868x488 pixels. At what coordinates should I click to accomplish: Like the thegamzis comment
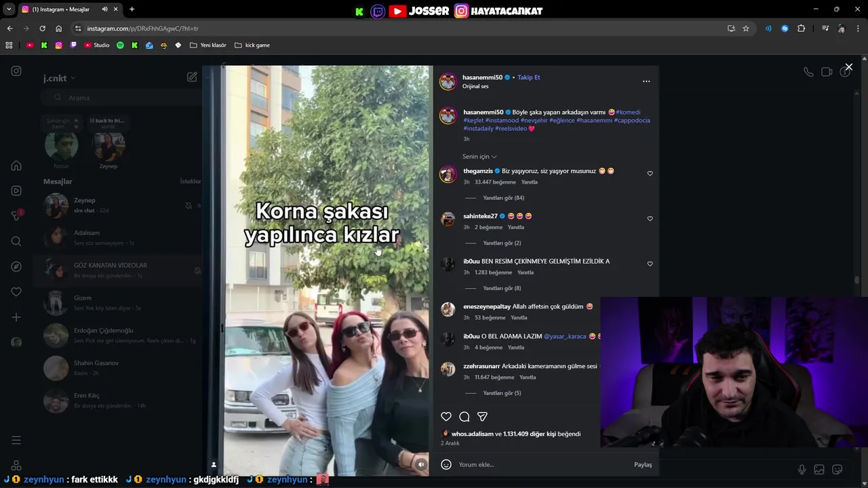click(650, 174)
